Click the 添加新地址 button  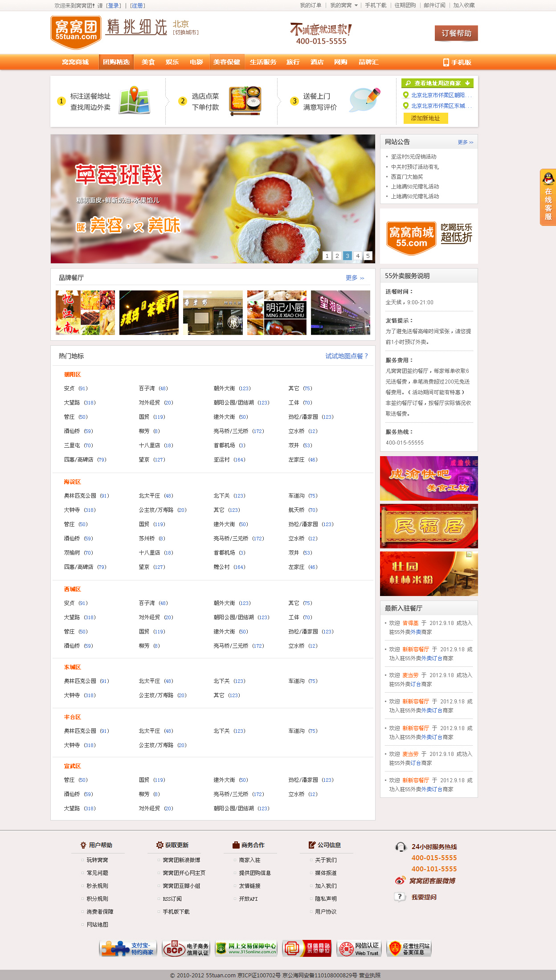tap(425, 118)
